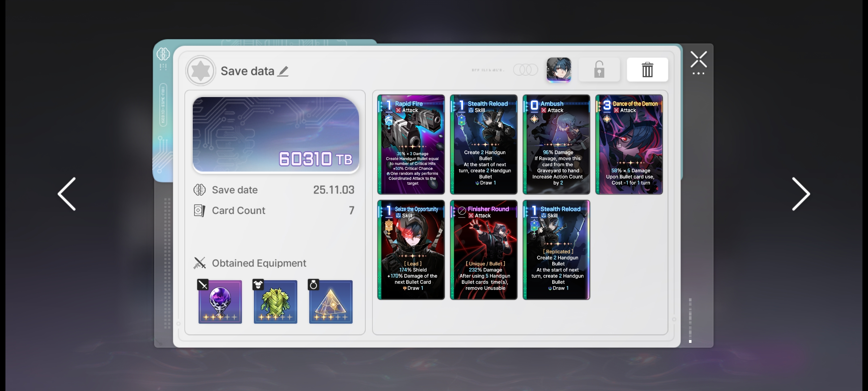This screenshot has width=868, height=391.
Task: Click the three interlocked rings icon
Action: point(526,70)
